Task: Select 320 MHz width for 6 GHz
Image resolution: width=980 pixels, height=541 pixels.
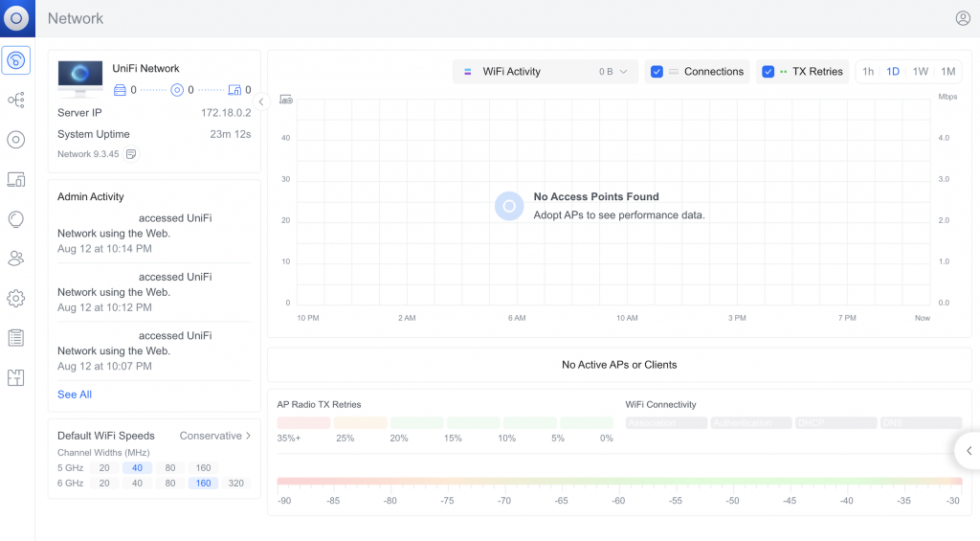Action: pos(235,483)
